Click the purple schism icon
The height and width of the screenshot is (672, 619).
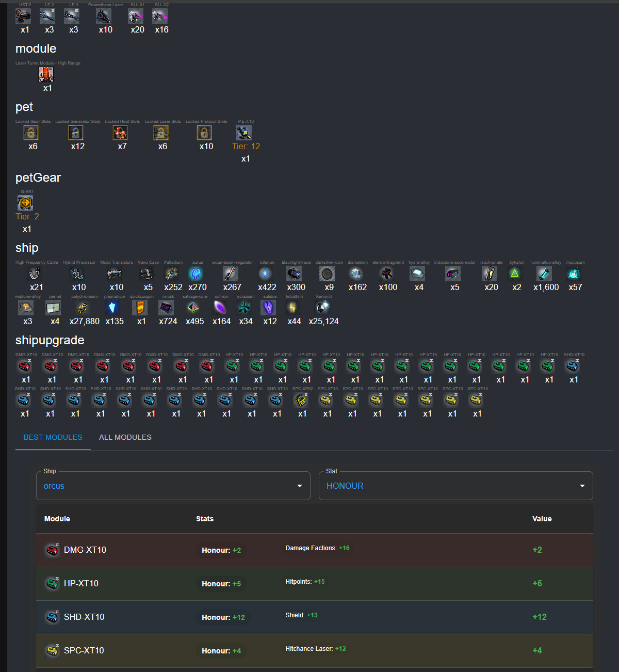[x=220, y=308]
